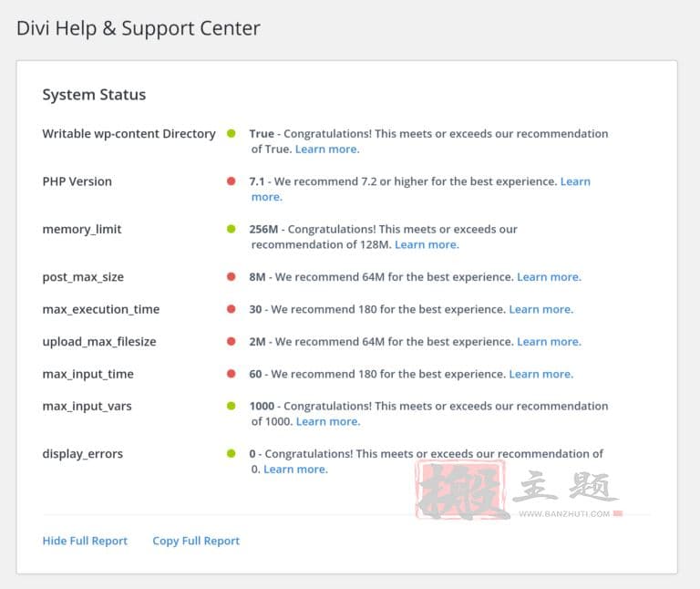Click the green status dot for max_input_vars
Viewport: 700px width, 589px height.
pos(231,406)
